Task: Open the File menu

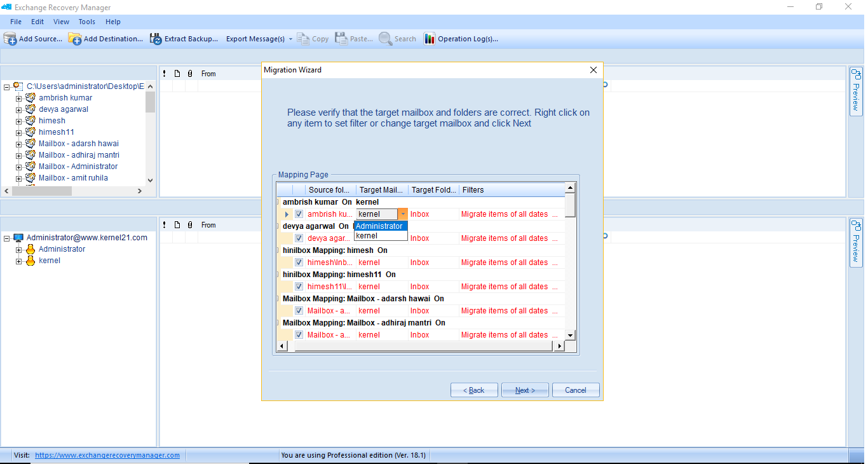Action: (16, 22)
